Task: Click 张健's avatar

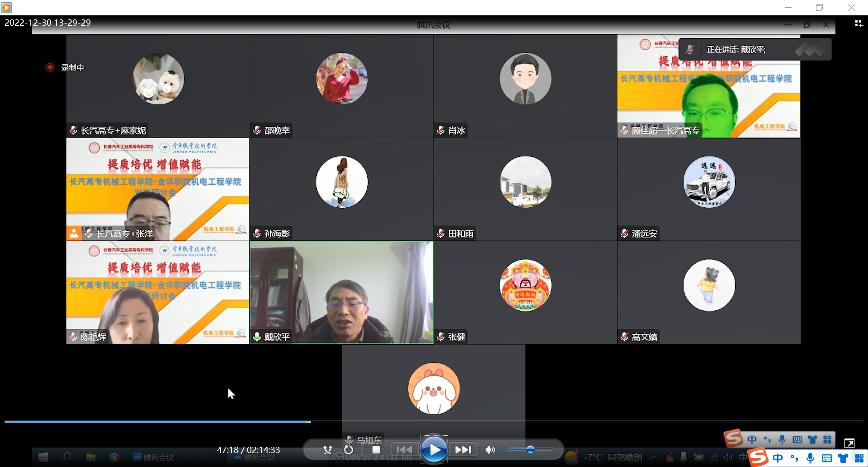Action: [x=525, y=285]
